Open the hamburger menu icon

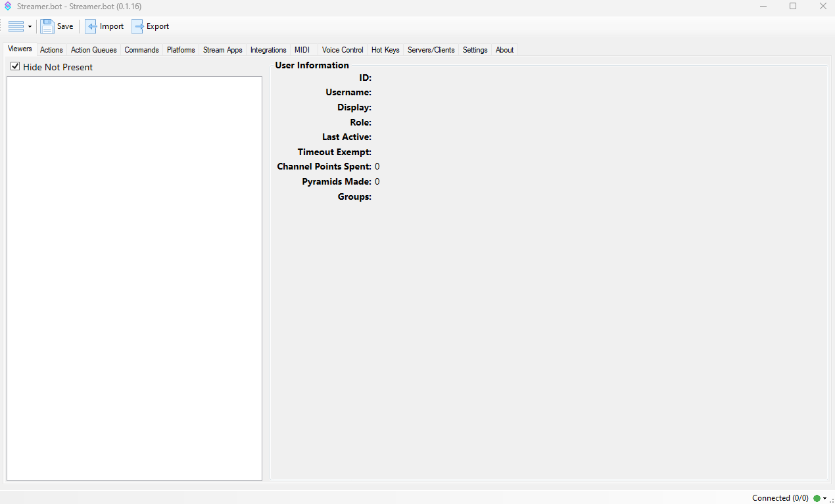(x=14, y=26)
